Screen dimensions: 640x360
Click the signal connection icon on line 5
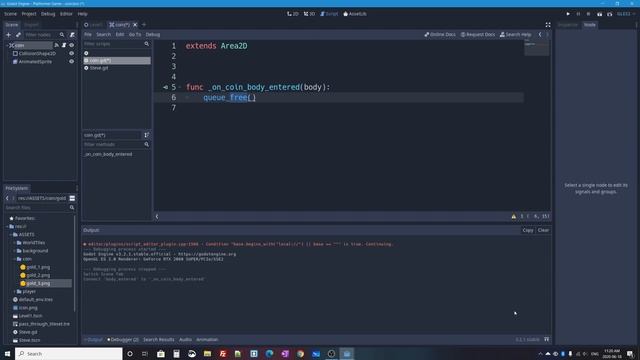click(165, 87)
